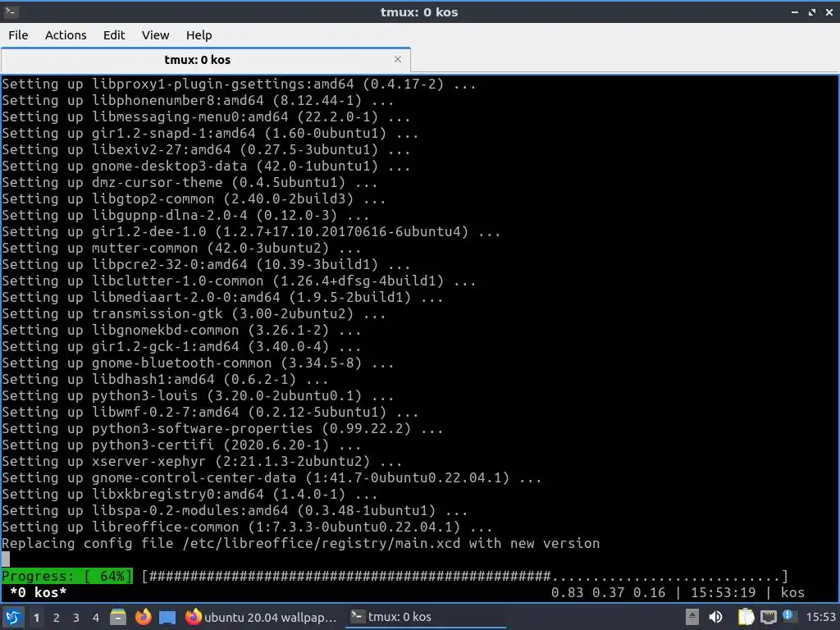Open the volume control
Image resolution: width=840 pixels, height=630 pixels.
click(x=715, y=617)
